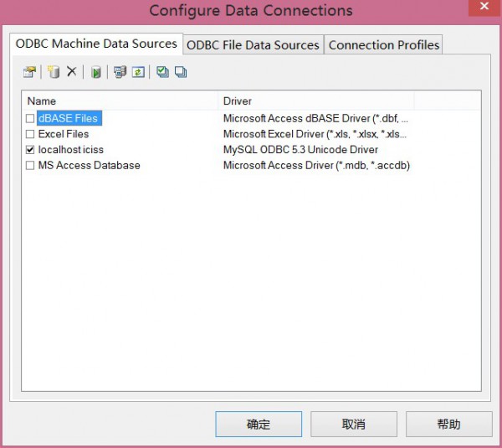
Task: Click the green database connect icon
Action: [x=96, y=73]
